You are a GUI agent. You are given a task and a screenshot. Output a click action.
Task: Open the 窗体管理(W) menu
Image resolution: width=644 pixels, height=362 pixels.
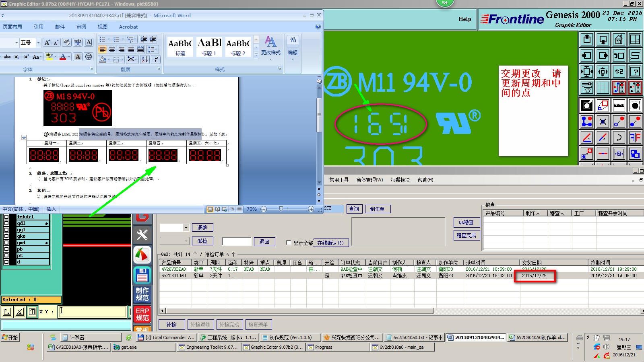click(369, 180)
